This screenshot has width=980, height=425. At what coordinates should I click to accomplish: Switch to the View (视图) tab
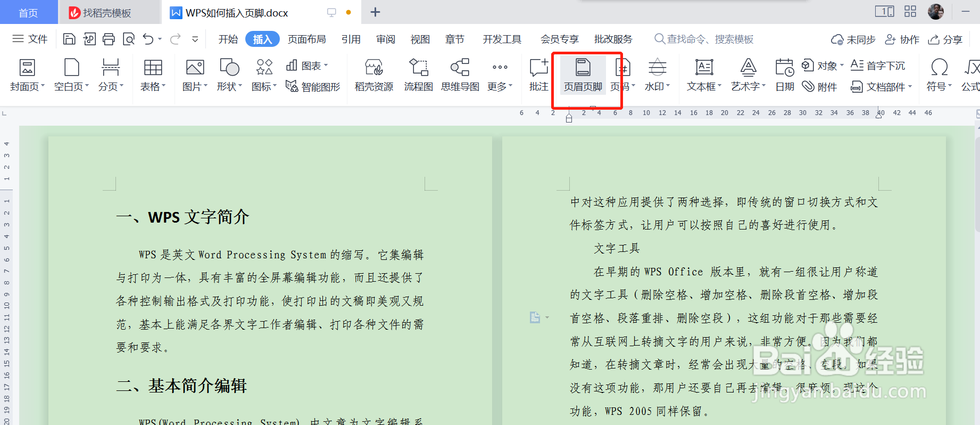(x=420, y=39)
